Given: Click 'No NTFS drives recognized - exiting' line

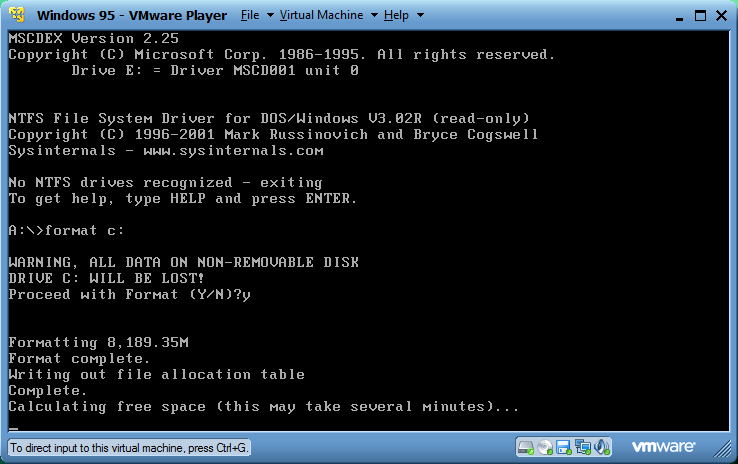Looking at the screenshot, I should pos(165,183).
